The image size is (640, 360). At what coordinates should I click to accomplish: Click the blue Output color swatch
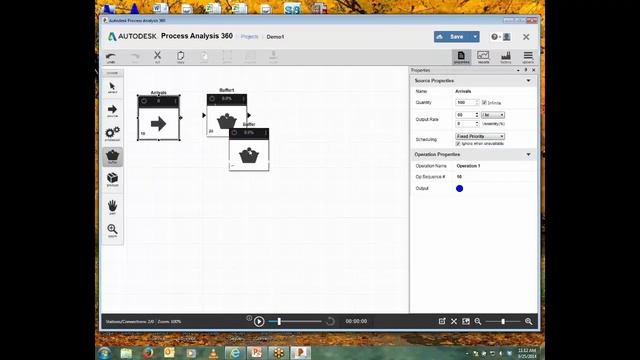point(460,189)
